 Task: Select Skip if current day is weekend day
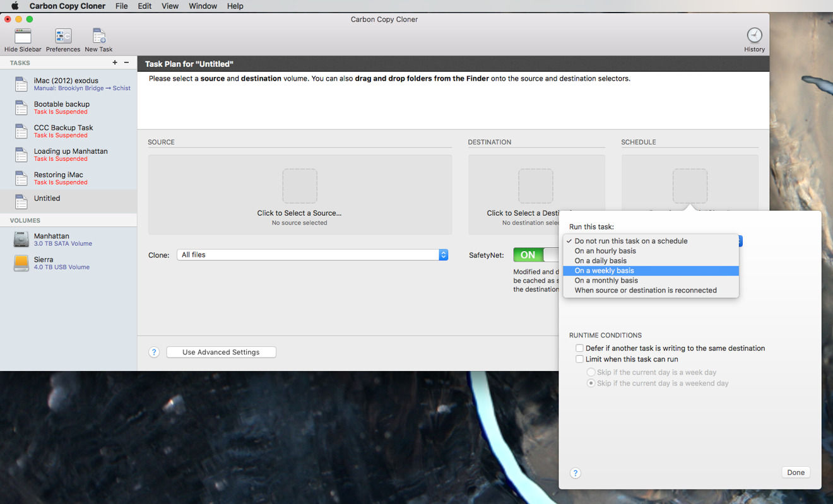click(591, 383)
